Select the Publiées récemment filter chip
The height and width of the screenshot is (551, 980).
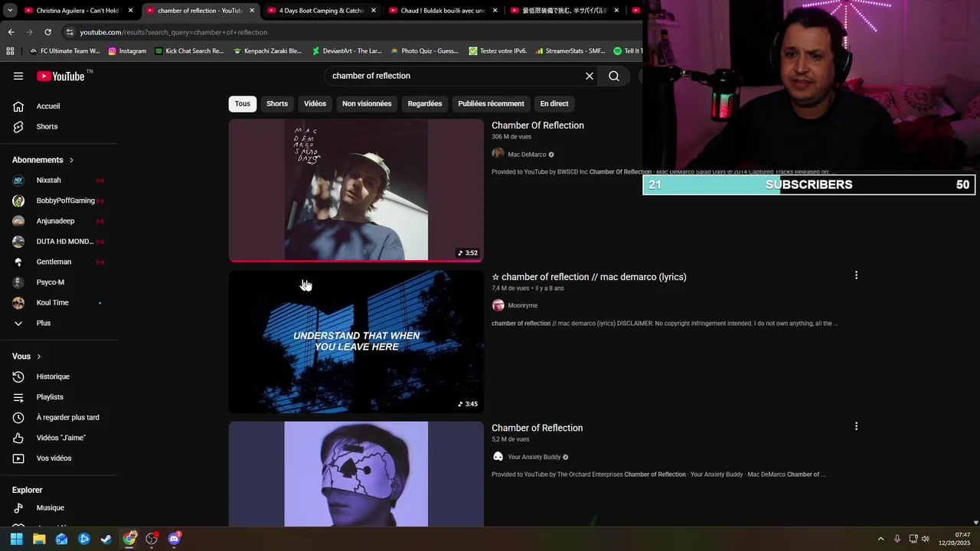click(491, 103)
